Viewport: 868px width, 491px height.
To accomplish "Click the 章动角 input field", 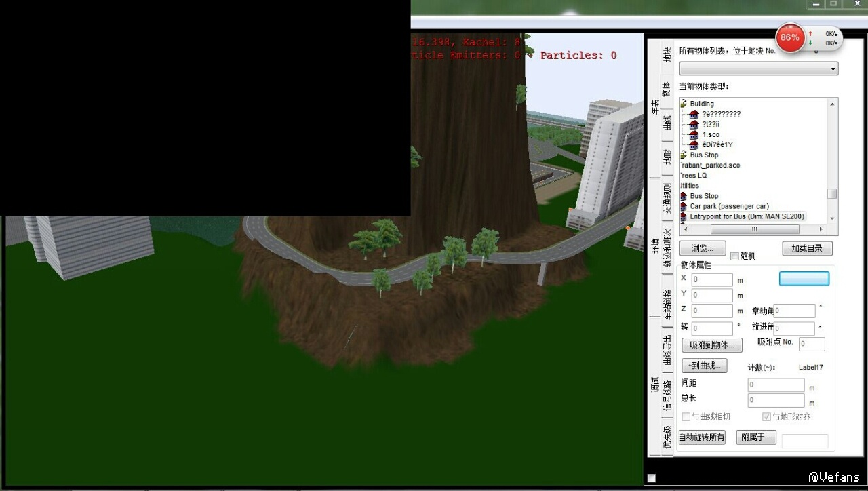I will click(795, 311).
